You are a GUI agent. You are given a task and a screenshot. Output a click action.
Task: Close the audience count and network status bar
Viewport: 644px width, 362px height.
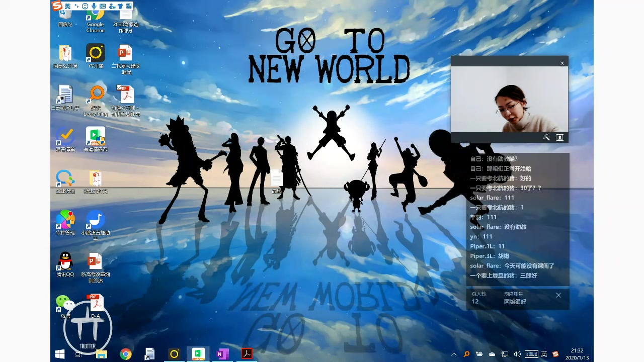558,295
